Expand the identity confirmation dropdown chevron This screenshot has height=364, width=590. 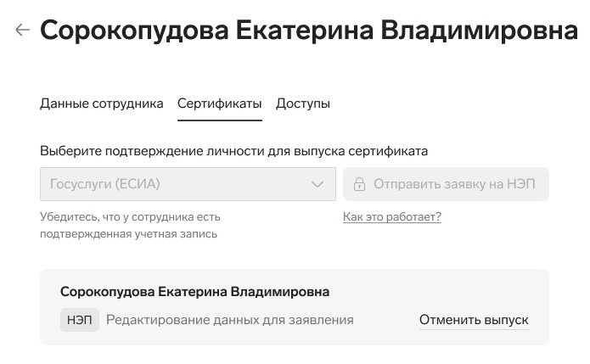[317, 184]
